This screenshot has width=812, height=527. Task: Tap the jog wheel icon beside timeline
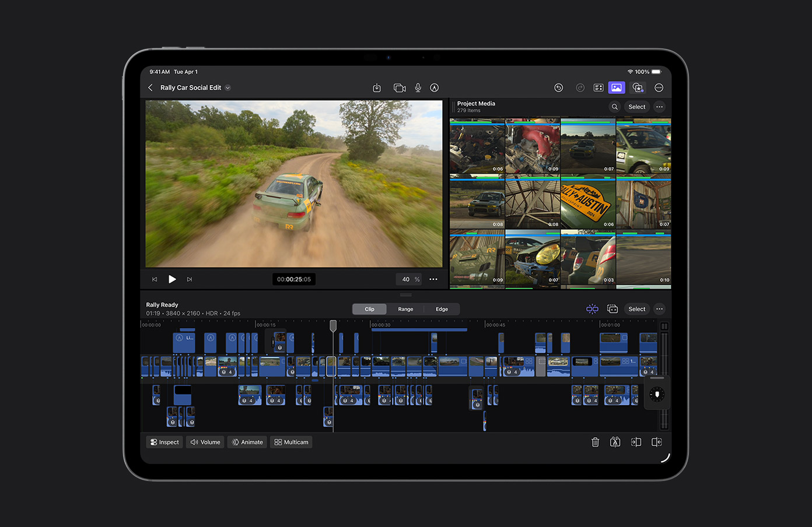point(657,395)
